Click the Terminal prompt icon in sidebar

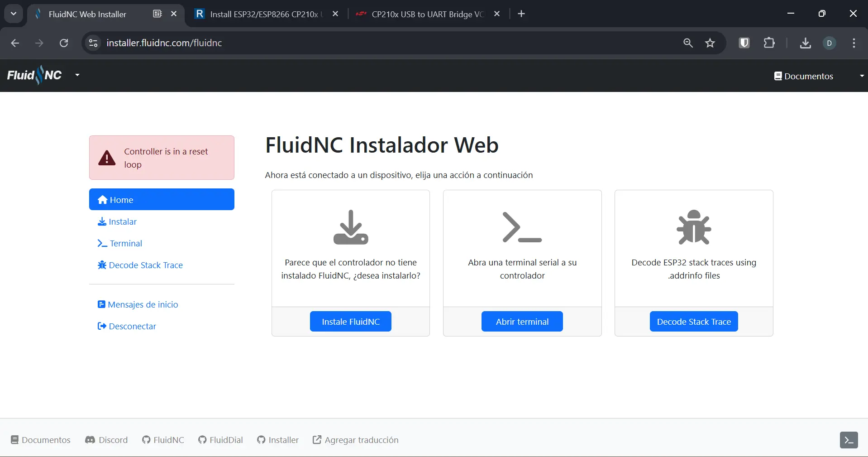(102, 243)
